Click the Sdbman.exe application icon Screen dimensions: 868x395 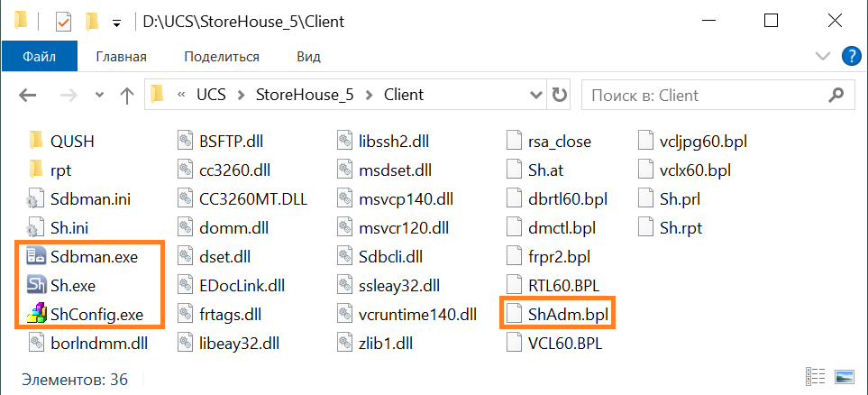pos(36,257)
